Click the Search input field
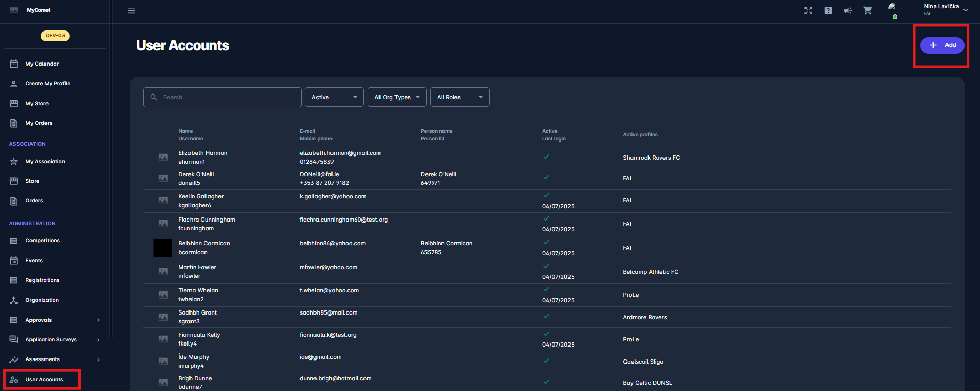 [227, 97]
